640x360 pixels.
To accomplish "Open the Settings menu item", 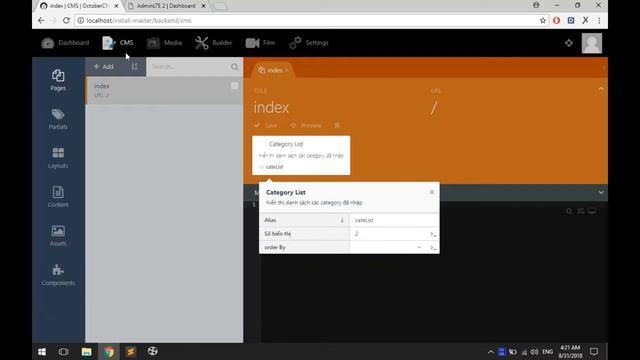I will pos(308,43).
